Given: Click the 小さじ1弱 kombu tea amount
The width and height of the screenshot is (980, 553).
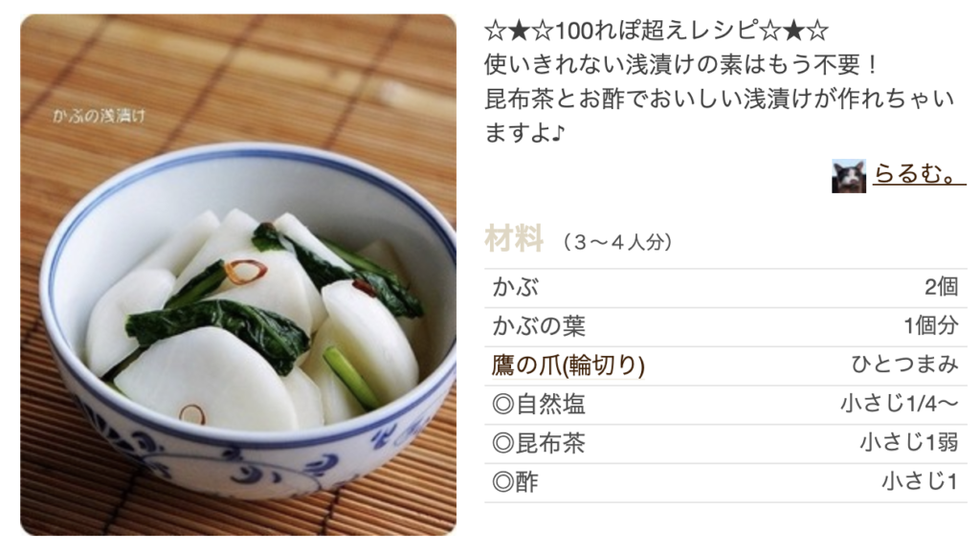Looking at the screenshot, I should 909,442.
